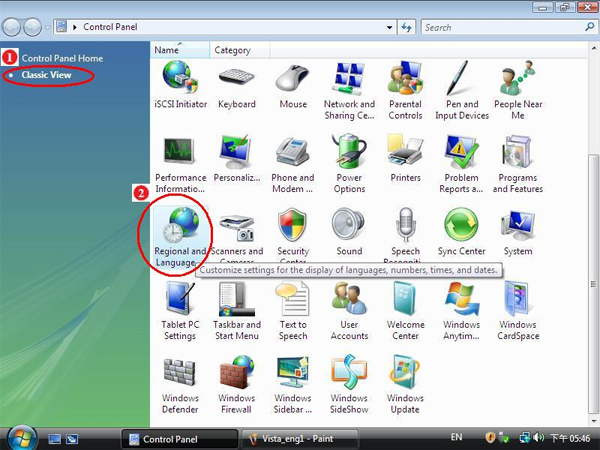The width and height of the screenshot is (600, 450).
Task: Sort items by Category column header
Action: point(239,50)
